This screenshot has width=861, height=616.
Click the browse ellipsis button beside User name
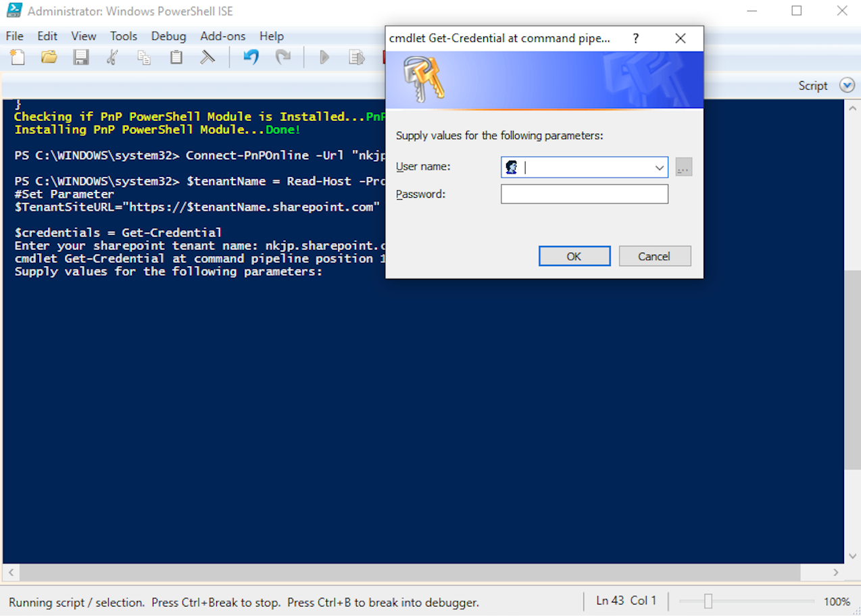point(683,168)
